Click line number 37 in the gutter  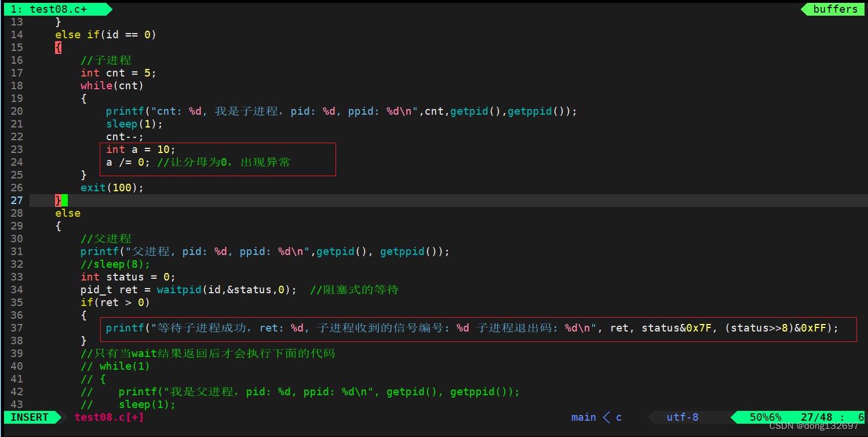[17, 328]
